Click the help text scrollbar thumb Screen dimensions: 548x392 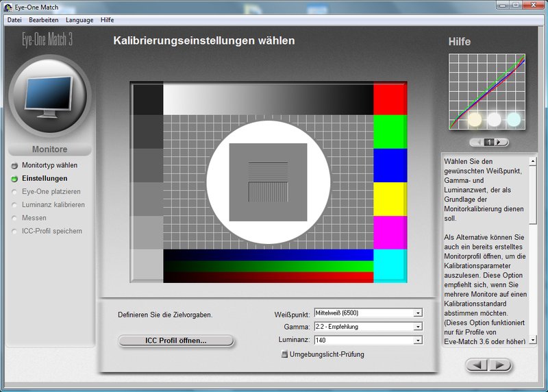pos(533,195)
